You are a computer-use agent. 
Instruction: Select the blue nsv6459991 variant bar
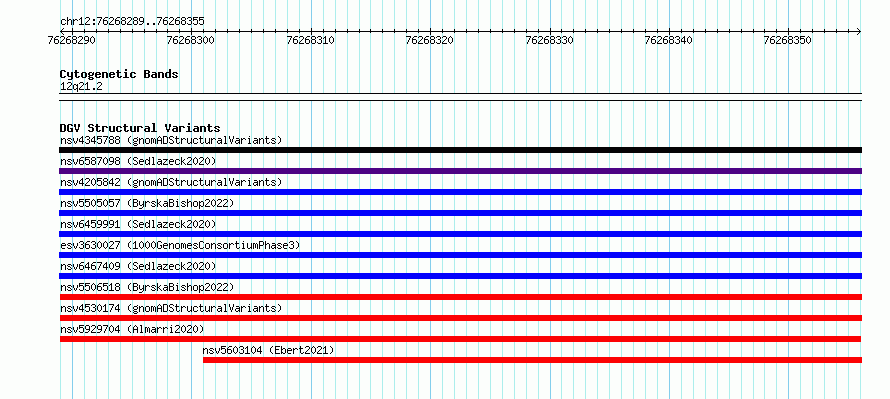460,234
